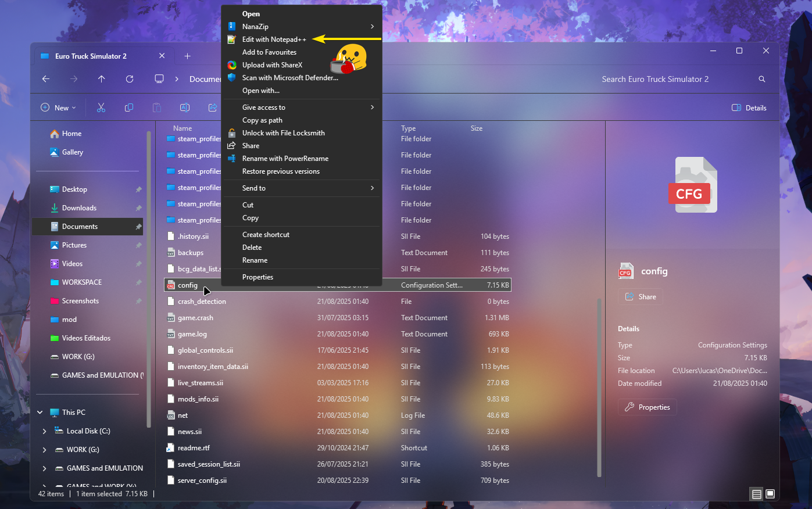Screen dimensions: 812x509
Task: Unpin Desktop from quick access
Action: [x=138, y=189]
